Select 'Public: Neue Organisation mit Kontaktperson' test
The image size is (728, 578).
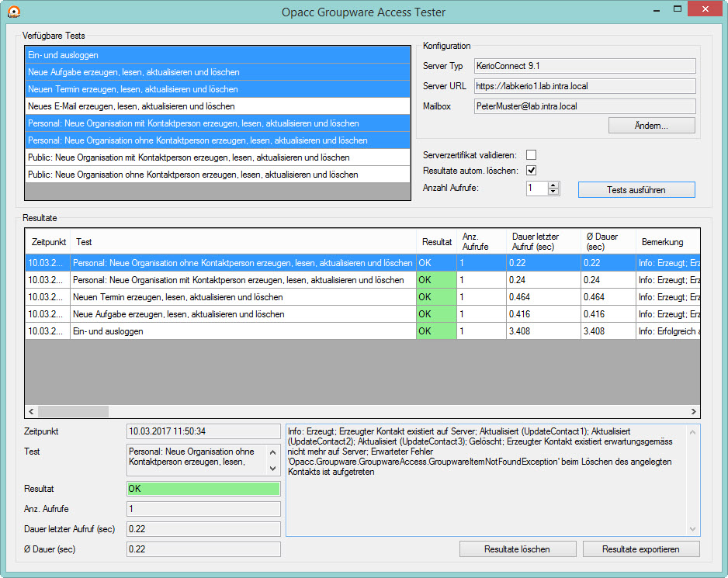click(218, 157)
